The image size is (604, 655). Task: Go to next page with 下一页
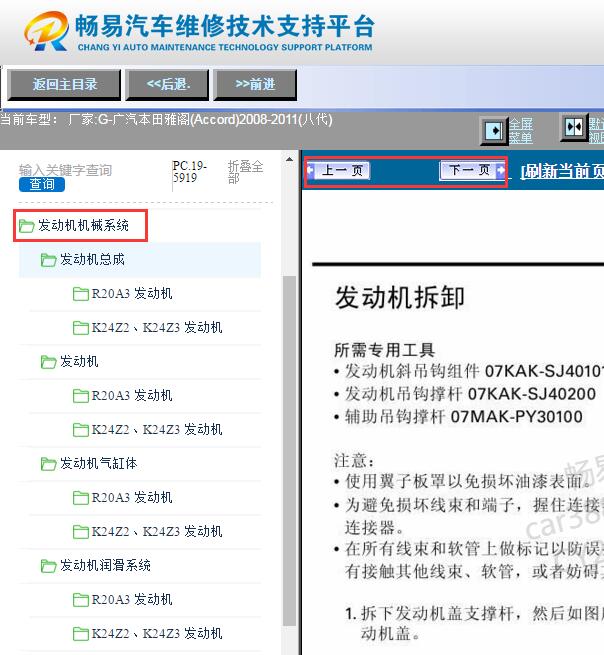pos(473,170)
